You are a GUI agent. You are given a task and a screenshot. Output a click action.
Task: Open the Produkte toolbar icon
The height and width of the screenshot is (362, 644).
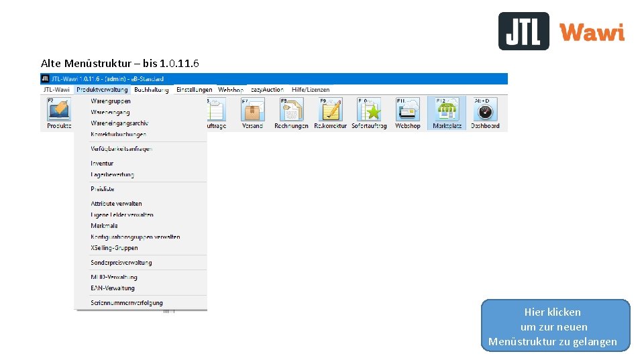(59, 114)
